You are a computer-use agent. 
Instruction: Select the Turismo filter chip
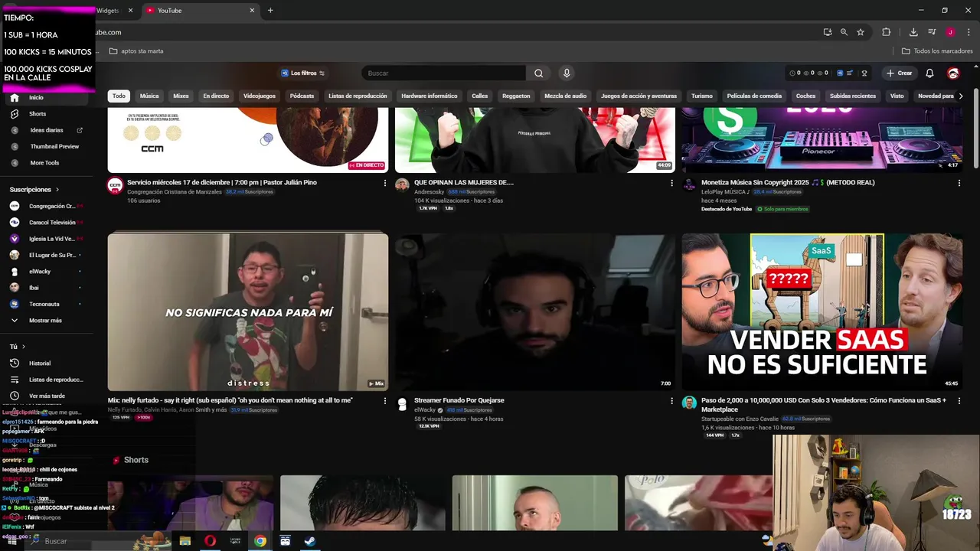point(702,96)
